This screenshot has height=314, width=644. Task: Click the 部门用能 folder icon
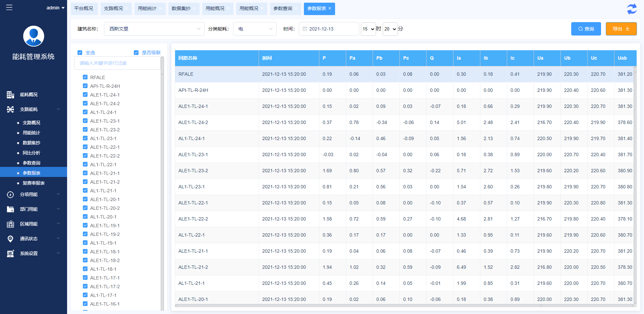10,209
